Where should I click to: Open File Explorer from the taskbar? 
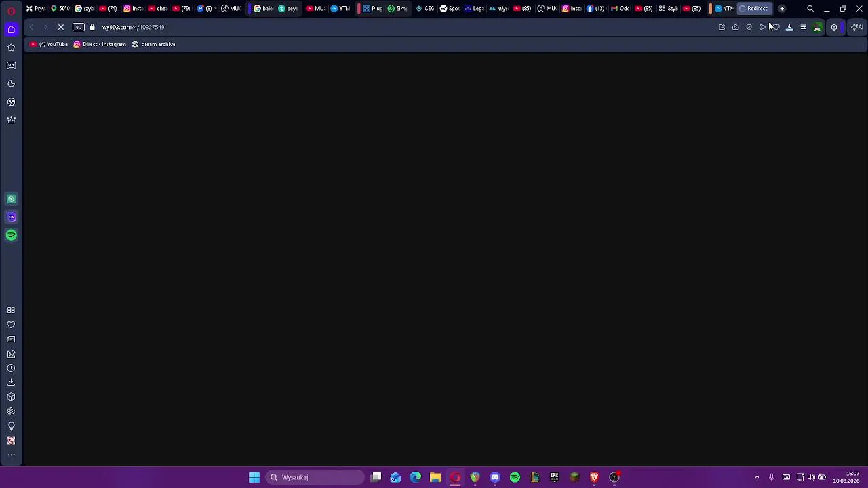pyautogui.click(x=435, y=477)
